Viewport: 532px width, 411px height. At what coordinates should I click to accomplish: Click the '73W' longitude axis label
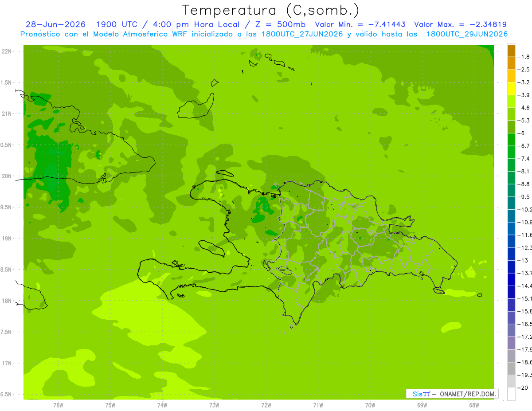coord(214,405)
